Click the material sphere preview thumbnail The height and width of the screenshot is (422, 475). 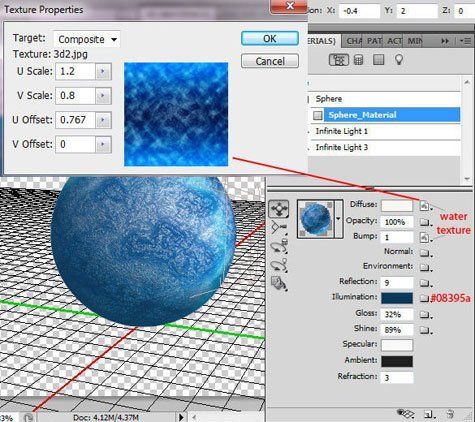point(316,219)
